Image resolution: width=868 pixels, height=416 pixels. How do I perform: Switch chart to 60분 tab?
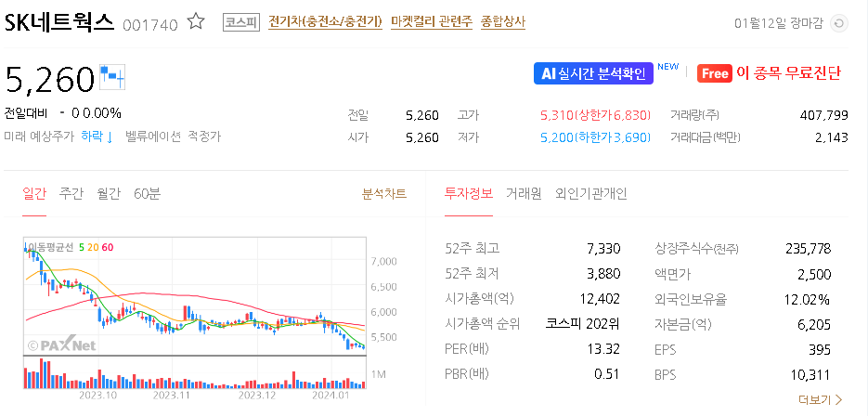point(147,194)
